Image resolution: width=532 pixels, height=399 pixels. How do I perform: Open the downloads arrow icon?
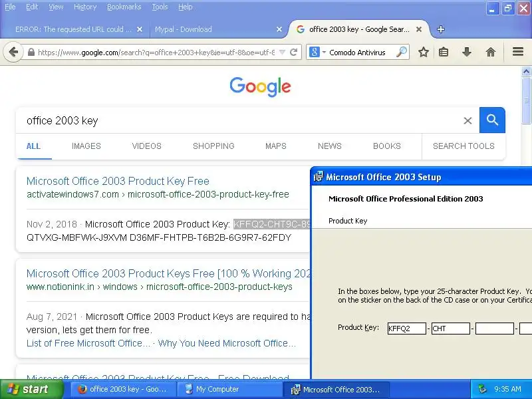click(467, 53)
